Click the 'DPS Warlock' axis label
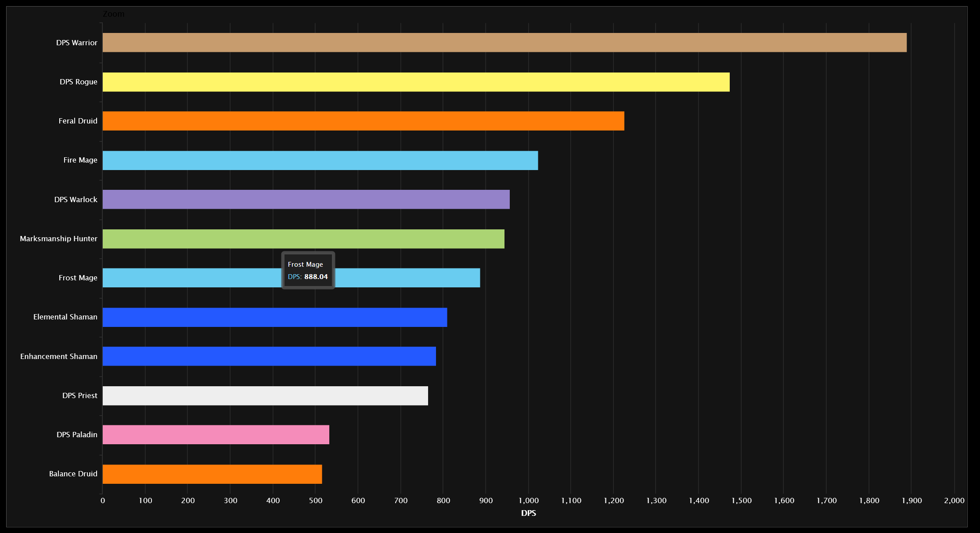Viewport: 980px width, 533px height. click(x=76, y=199)
